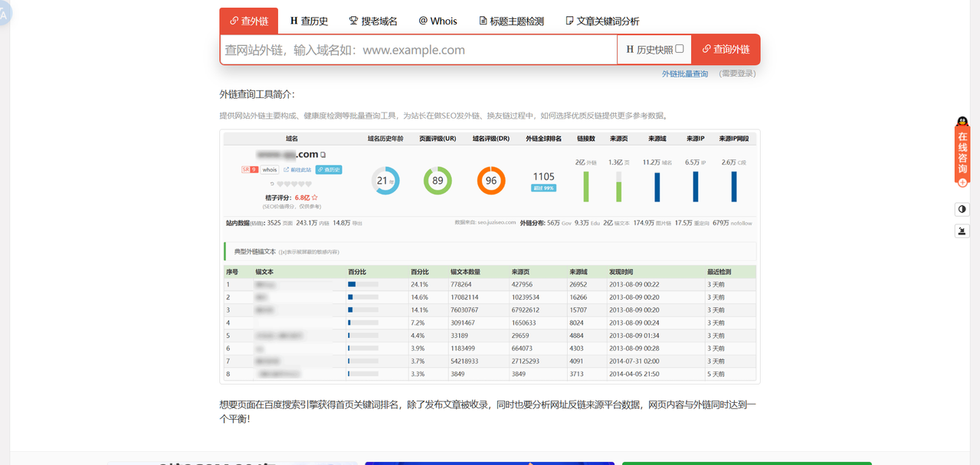Enable the 历史快照 checkbox

tap(680, 49)
